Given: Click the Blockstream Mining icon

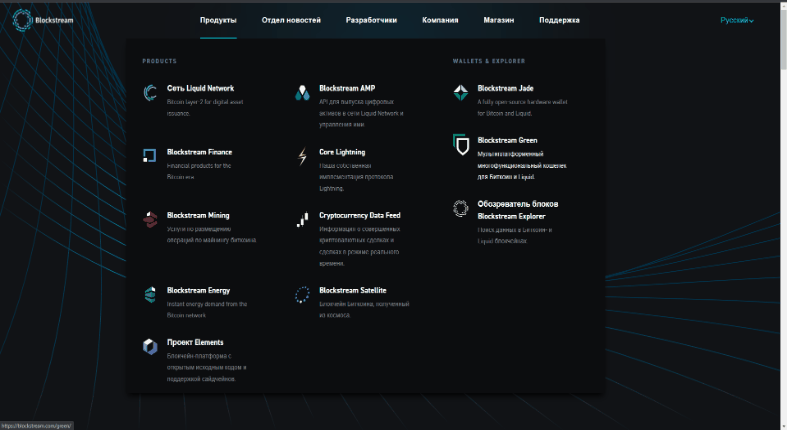Looking at the screenshot, I should coord(150,219).
